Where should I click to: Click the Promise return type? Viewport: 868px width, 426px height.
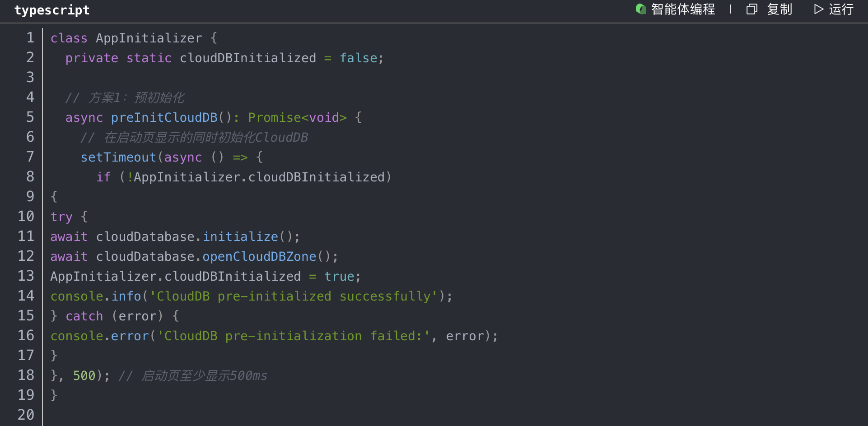click(x=274, y=118)
